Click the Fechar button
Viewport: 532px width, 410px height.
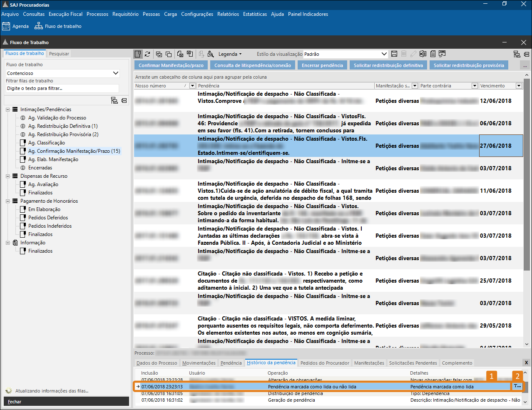[67, 402]
